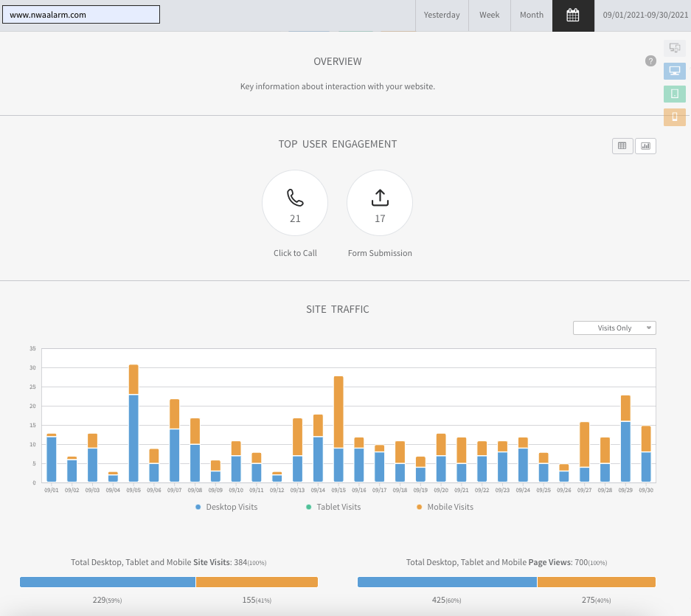Select the Month date range tab

(531, 15)
